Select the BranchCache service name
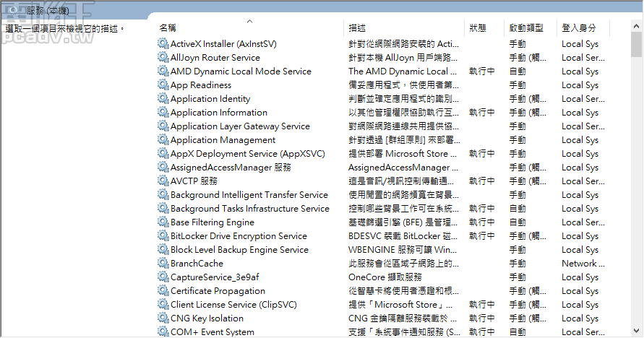Viewport: 644px width, 338px height. 197,264
